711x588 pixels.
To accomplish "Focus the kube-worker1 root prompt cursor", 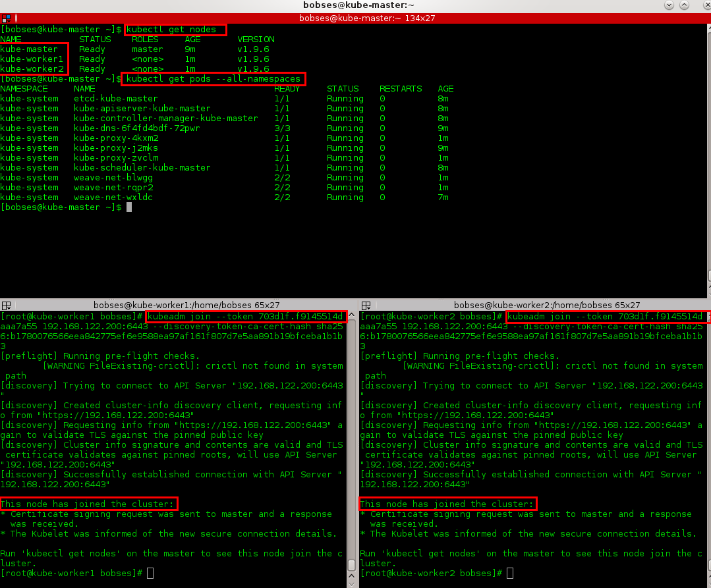I will (150, 574).
